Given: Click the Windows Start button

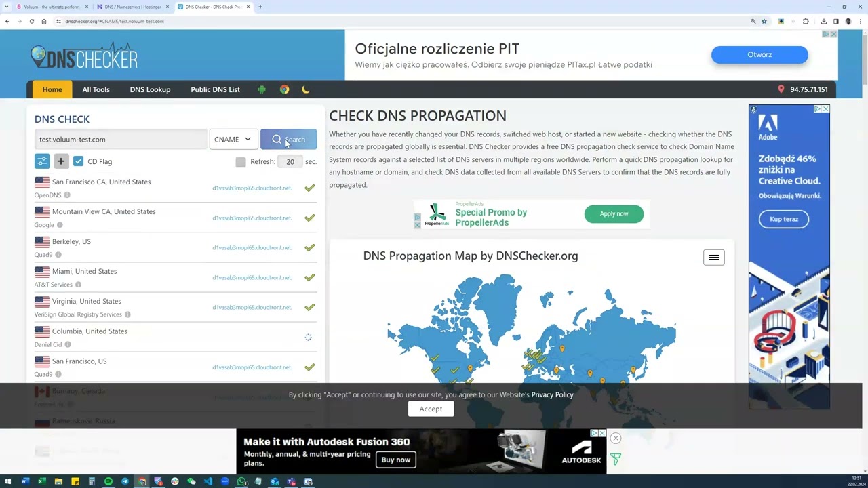Looking at the screenshot, I should 9,481.
